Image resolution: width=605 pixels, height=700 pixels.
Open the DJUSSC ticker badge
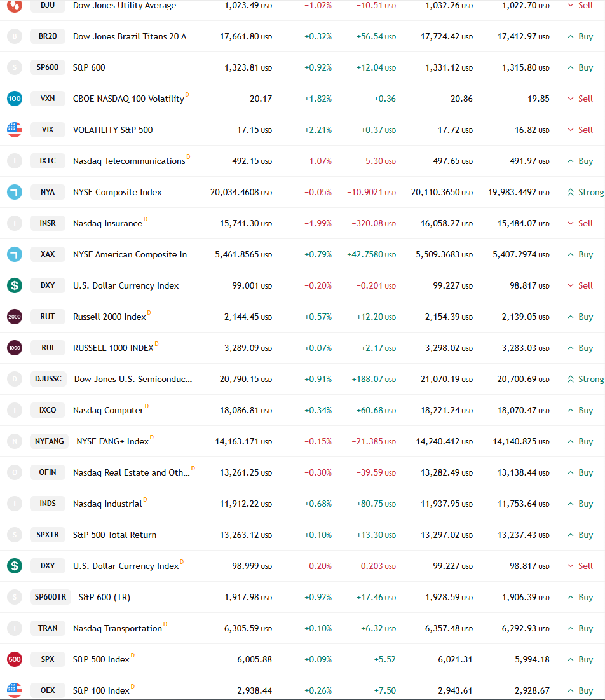(48, 379)
